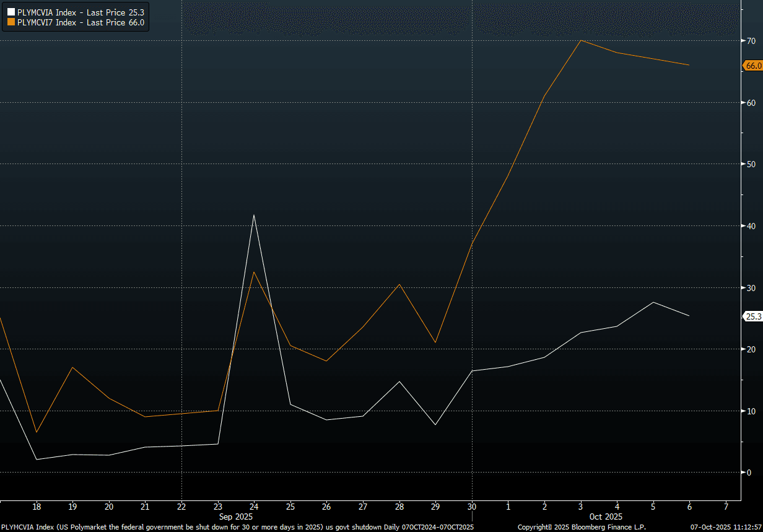Click the Sep 2025 month label

click(x=236, y=516)
